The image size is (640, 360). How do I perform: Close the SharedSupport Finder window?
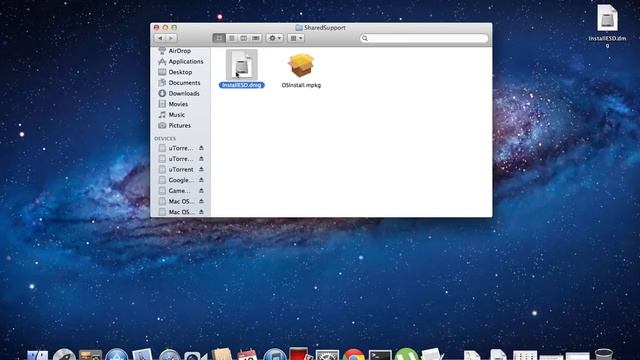(x=156, y=27)
